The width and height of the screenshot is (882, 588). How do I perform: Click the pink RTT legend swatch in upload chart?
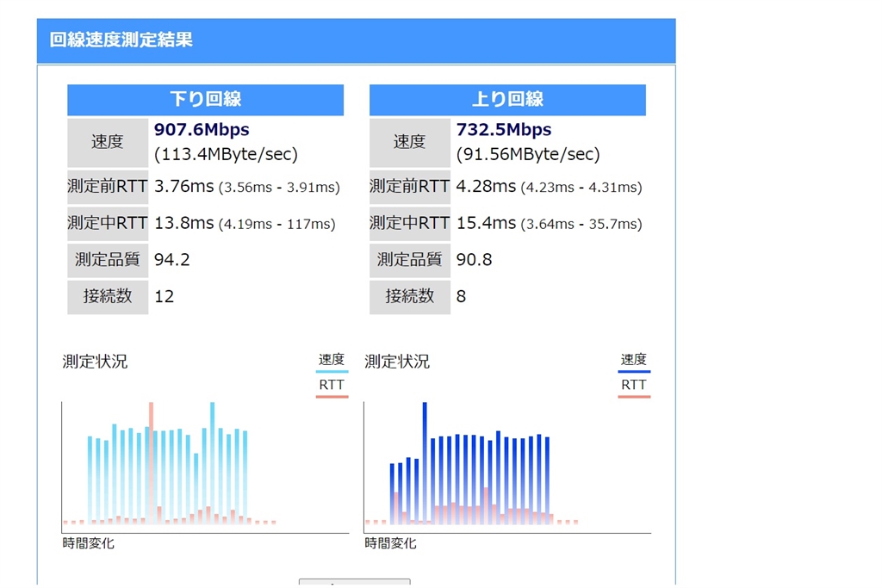634,397
